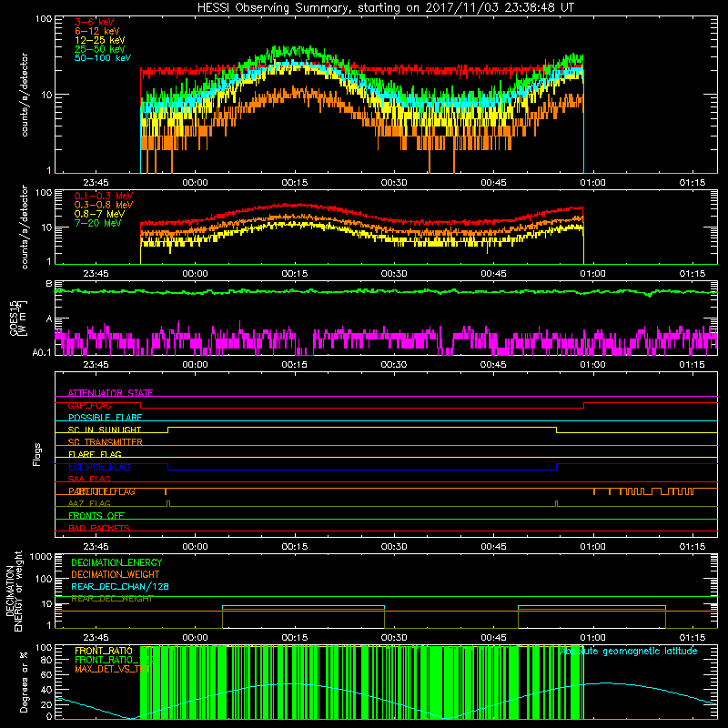Click the A0.1 tick on GOES axis

point(42,352)
